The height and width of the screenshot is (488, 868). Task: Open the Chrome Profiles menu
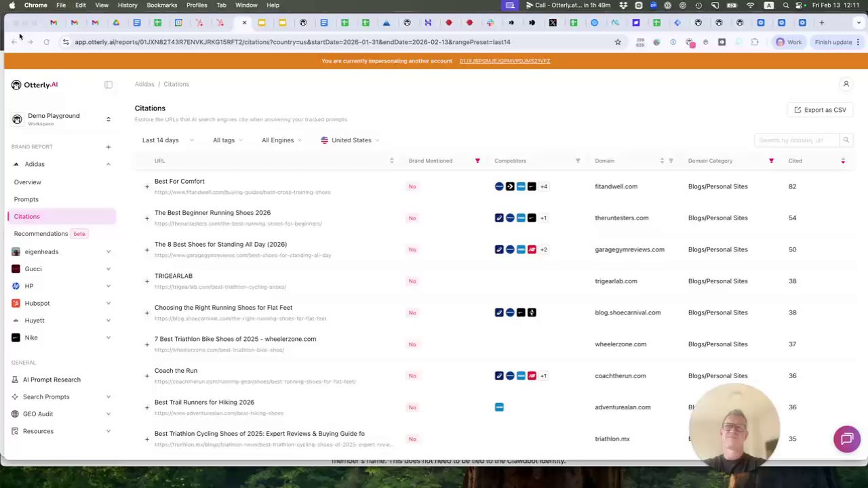click(197, 5)
